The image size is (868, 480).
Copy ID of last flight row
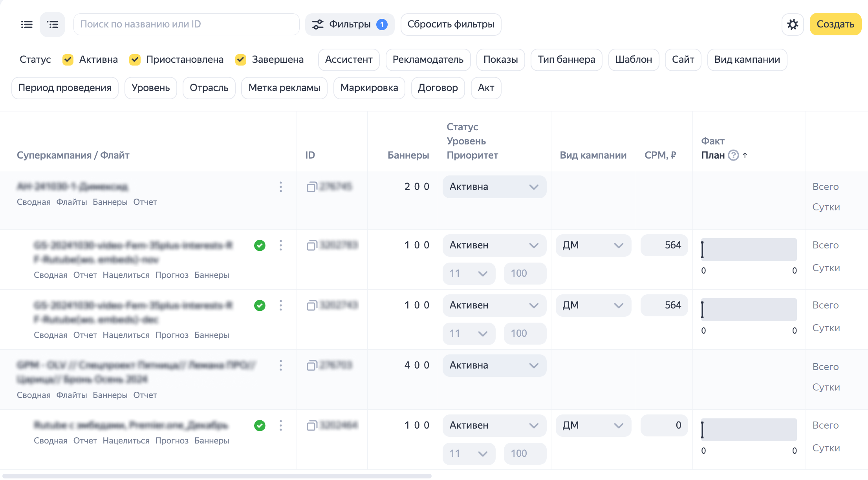(x=312, y=425)
